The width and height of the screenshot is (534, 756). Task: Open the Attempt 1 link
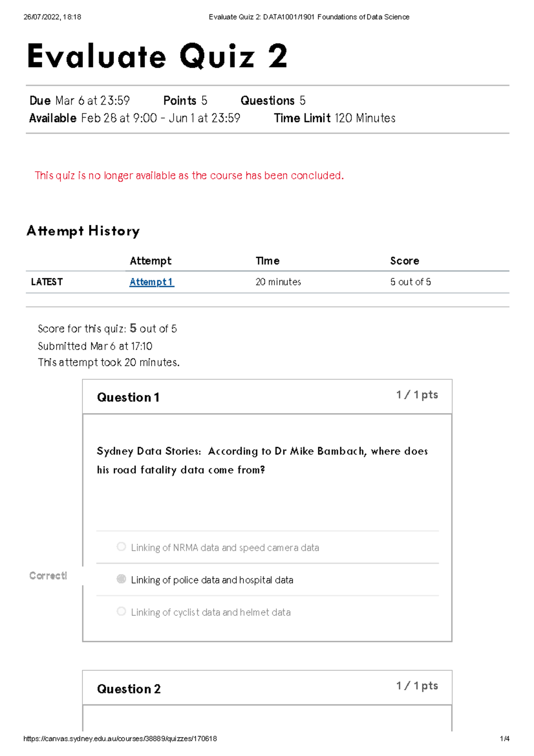151,282
